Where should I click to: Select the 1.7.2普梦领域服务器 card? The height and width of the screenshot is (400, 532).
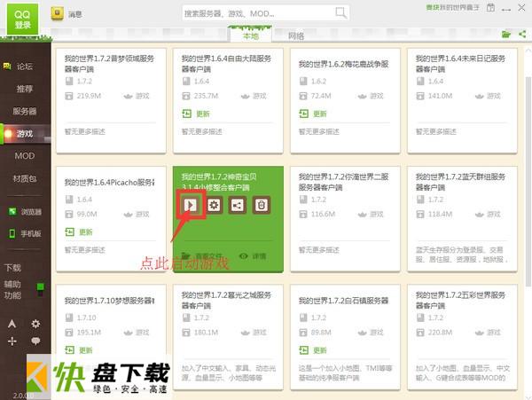pos(111,101)
